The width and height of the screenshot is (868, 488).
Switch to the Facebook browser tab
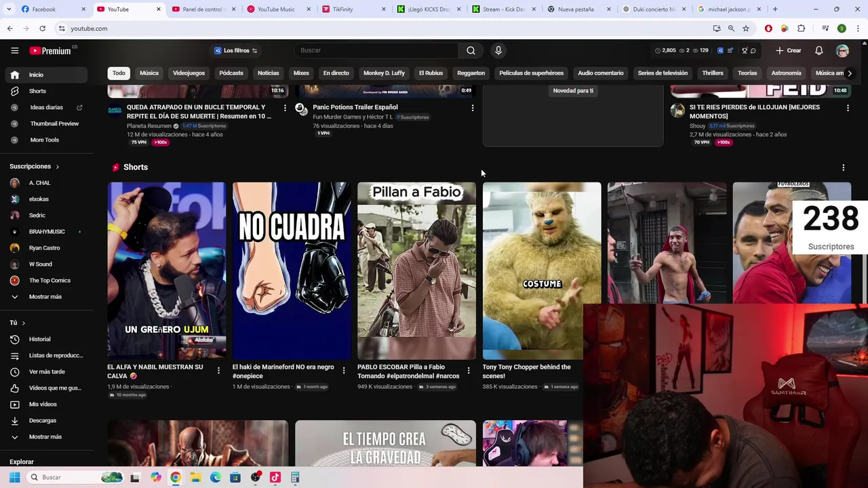tap(51, 9)
